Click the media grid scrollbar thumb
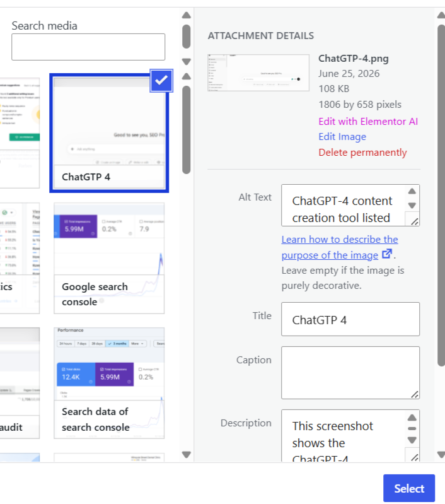 [x=187, y=129]
